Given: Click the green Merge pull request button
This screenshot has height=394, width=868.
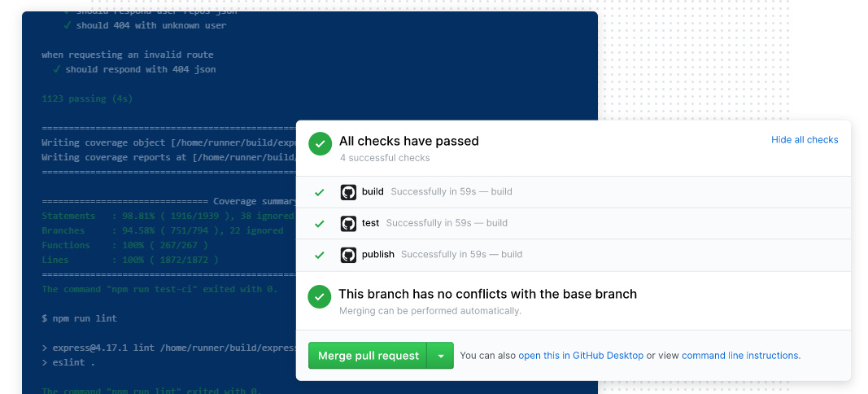Looking at the screenshot, I should [369, 355].
